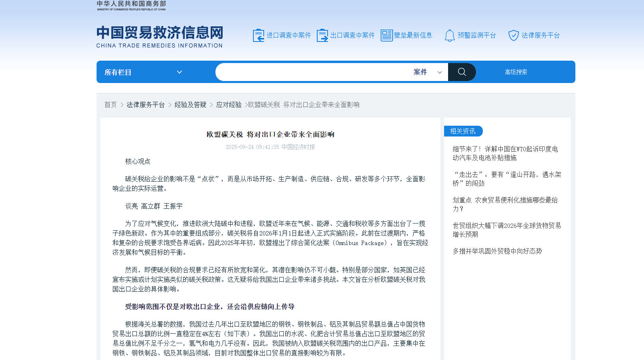Viewport: 644px width, 360px height.
Task: Click the early warning bell icon
Action: (450, 36)
